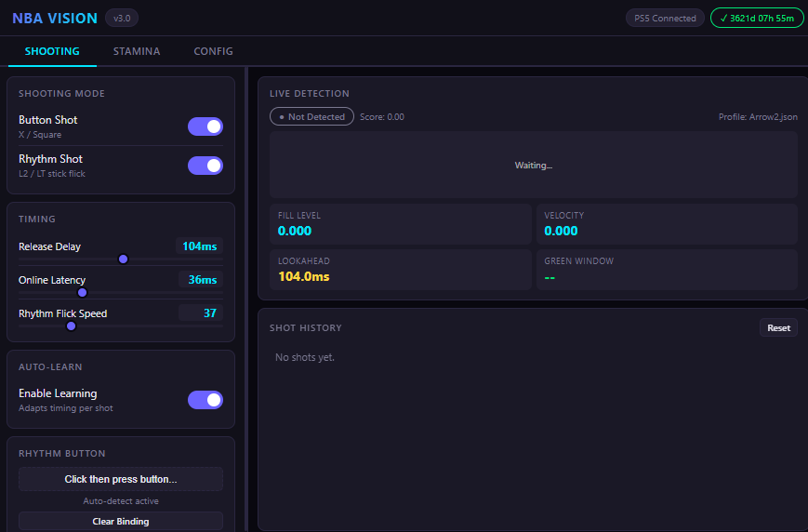This screenshot has height=532, width=808.
Task: Switch to the SHOOTING tab
Action: [x=52, y=51]
